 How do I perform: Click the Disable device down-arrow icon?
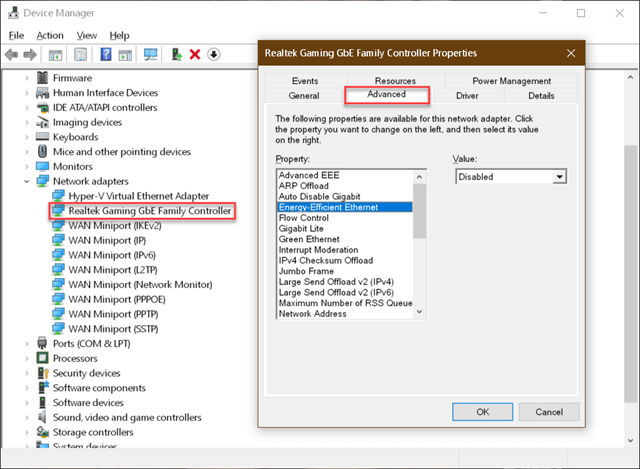pos(214,54)
